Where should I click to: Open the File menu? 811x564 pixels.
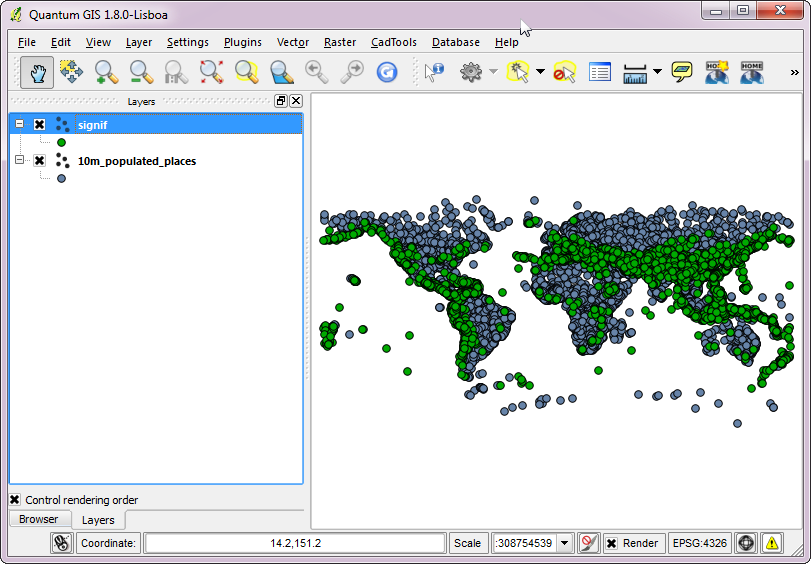click(27, 42)
